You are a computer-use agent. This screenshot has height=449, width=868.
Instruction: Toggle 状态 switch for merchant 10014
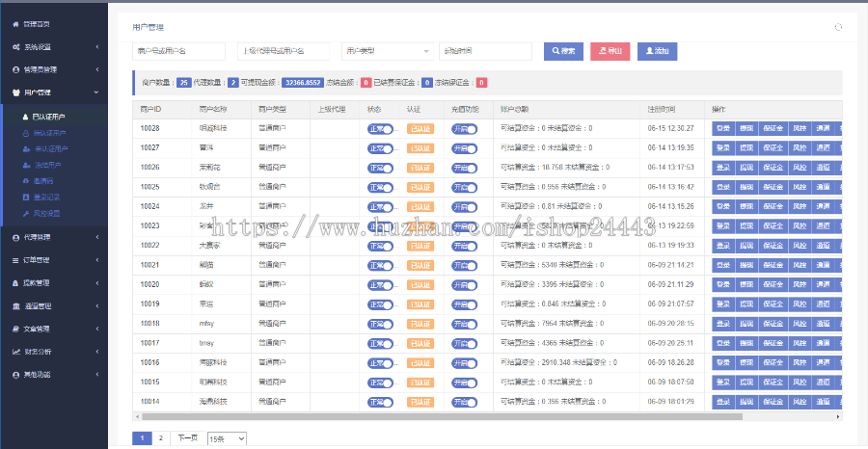pos(381,401)
